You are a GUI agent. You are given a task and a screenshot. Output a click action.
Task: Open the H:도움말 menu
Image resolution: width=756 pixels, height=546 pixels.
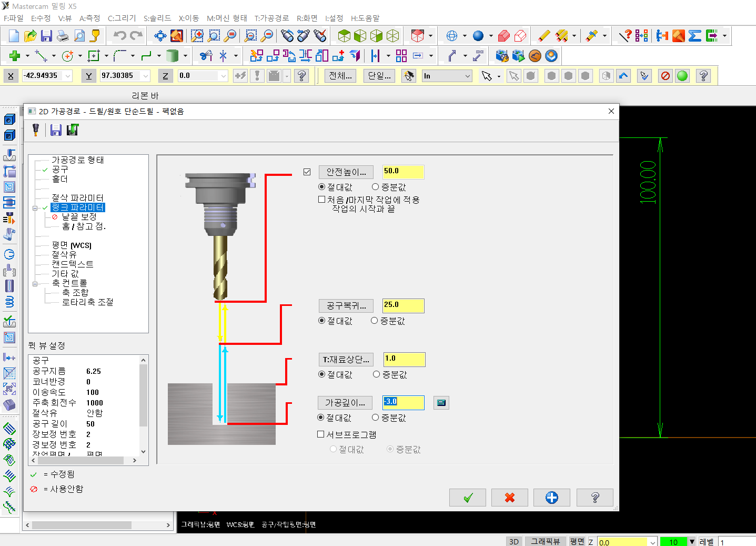click(x=365, y=18)
